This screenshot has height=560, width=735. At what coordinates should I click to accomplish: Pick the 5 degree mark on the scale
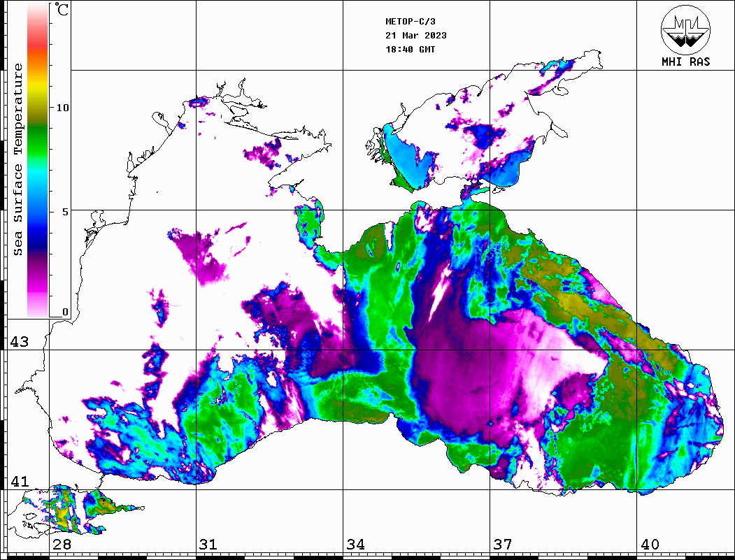(x=63, y=211)
